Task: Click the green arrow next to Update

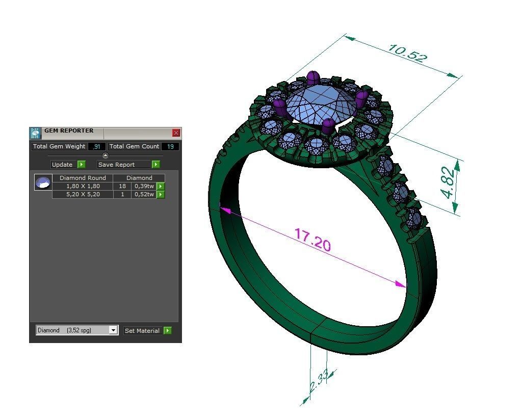Action: click(x=82, y=165)
